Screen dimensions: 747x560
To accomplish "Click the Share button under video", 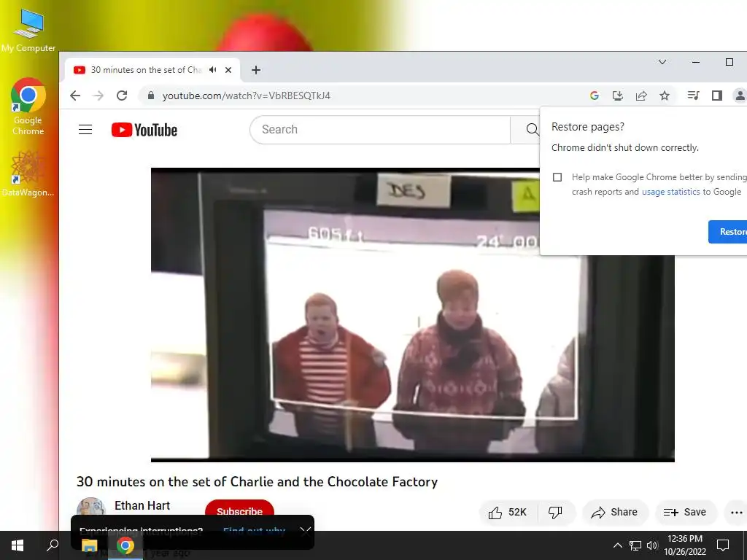I will point(614,513).
